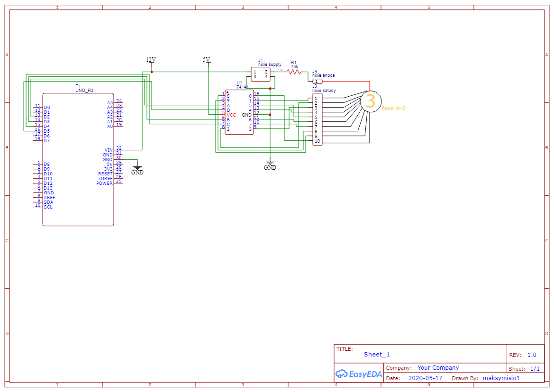Select the UNO_R3 Arduino component P1
554x392 pixels.
tap(78, 156)
